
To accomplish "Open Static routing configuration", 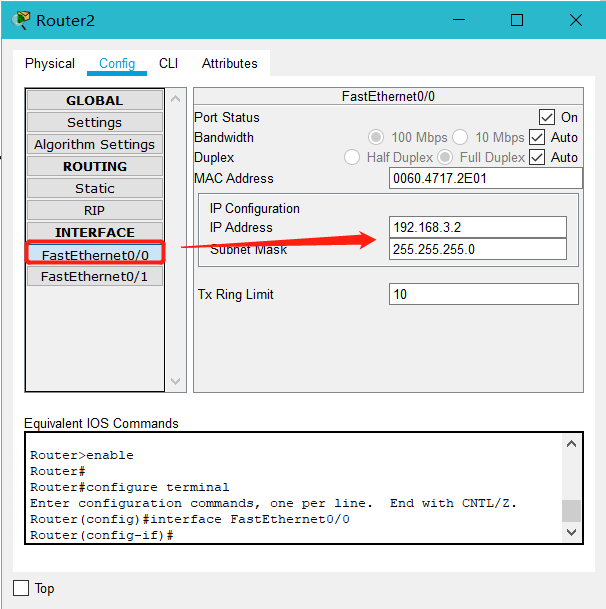I will pyautogui.click(x=95, y=188).
